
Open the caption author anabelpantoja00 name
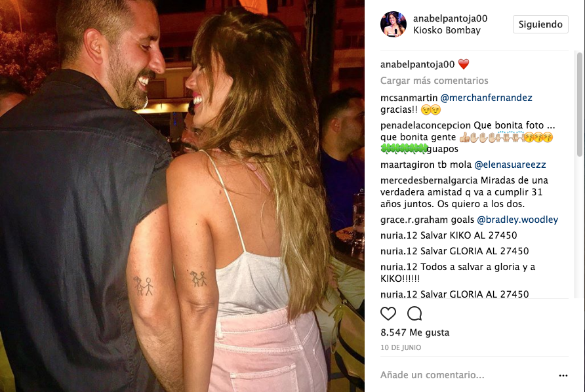coord(417,64)
